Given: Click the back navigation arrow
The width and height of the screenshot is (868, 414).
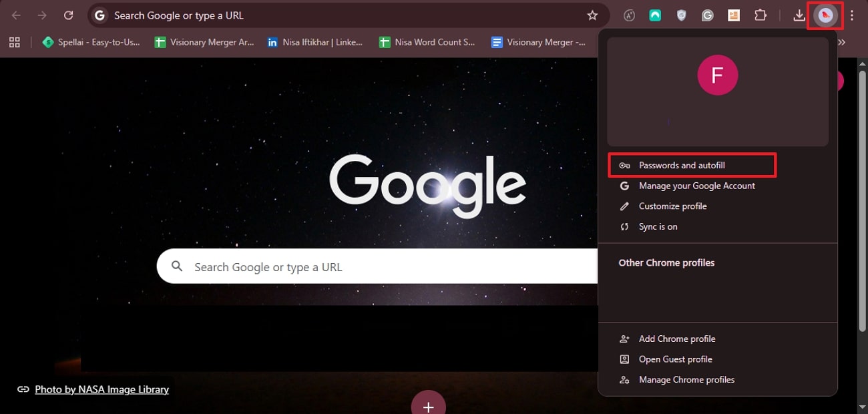Looking at the screenshot, I should (16, 15).
